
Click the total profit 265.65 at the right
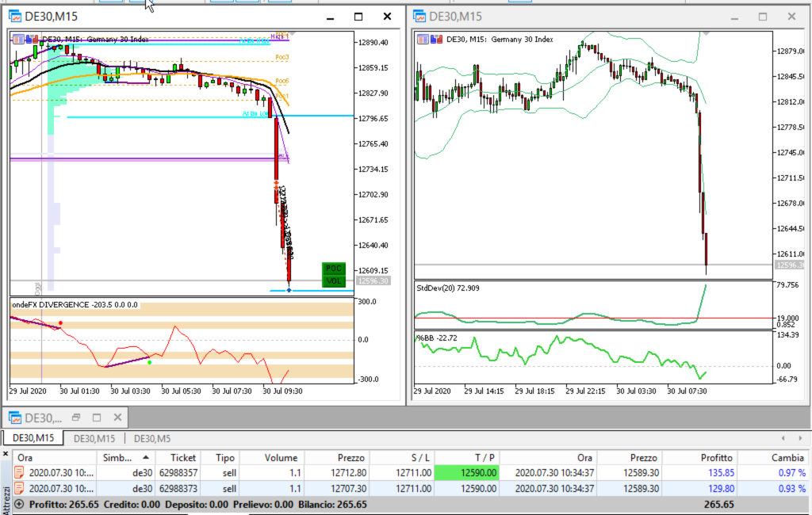pos(718,504)
